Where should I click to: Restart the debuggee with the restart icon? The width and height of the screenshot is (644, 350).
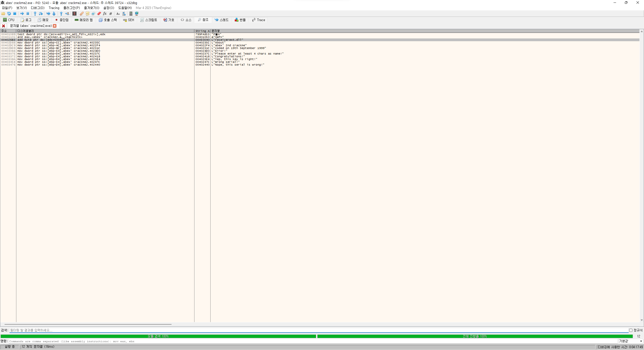pos(9,14)
